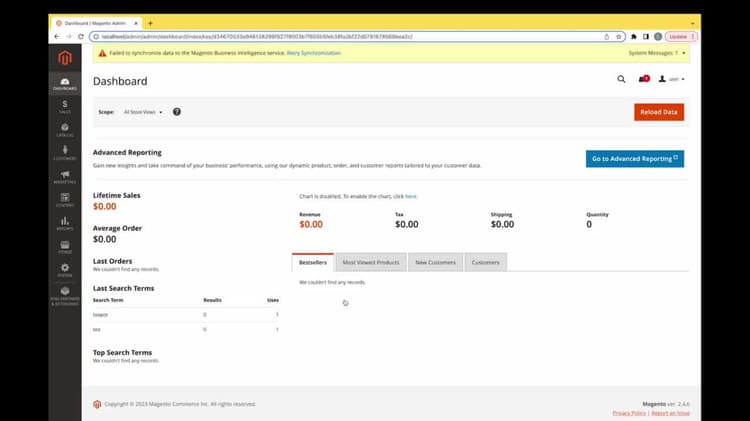Bookmark this page with the star icon
The height and width of the screenshot is (421, 750).
pyautogui.click(x=618, y=36)
